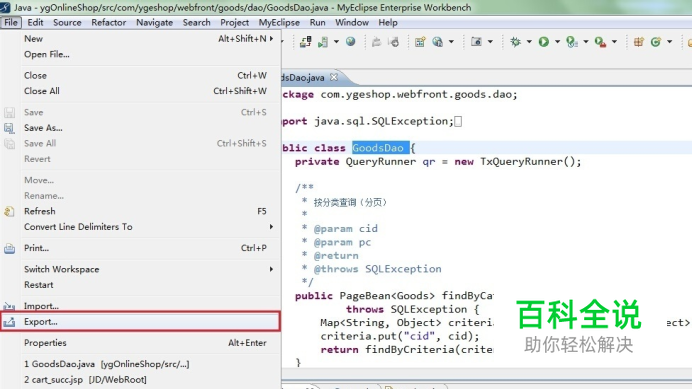Screen dimensions: 692x389
Task: Choose Close All in the File menu
Action: (140, 91)
